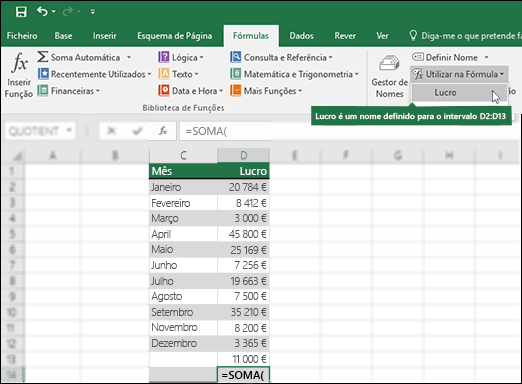Click the Undo arrow icon
This screenshot has width=522, height=384.
(x=42, y=12)
